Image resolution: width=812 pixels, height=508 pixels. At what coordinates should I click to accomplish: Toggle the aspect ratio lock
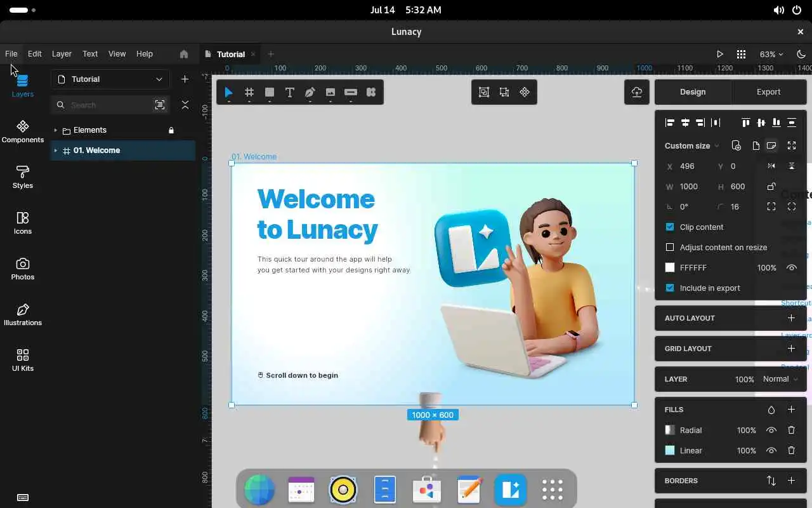coord(771,186)
